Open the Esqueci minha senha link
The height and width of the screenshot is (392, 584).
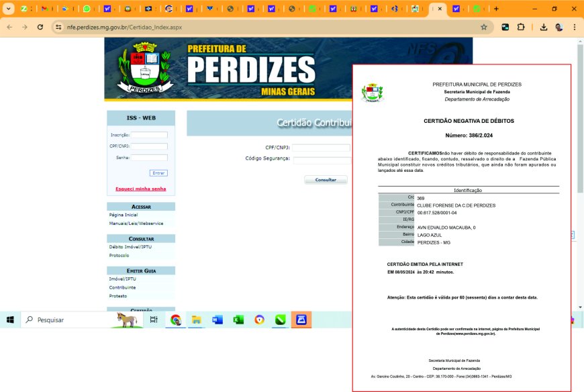(x=141, y=189)
